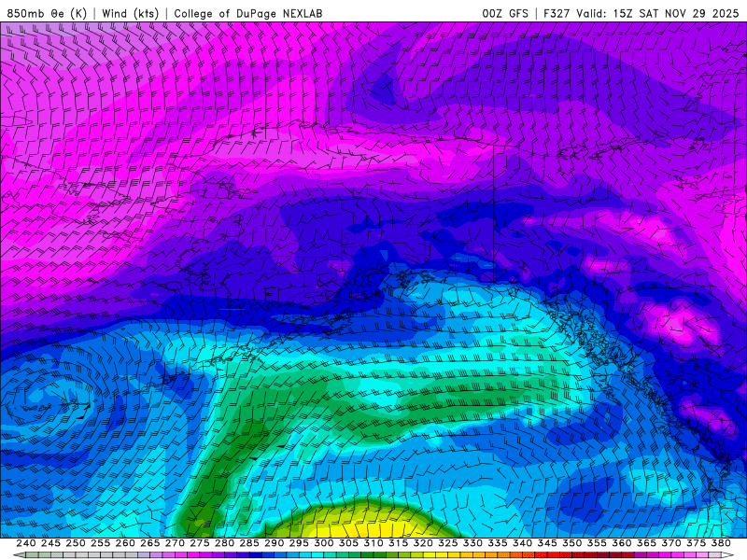Click the 355 color scale label
747x560 pixels.
coord(597,543)
